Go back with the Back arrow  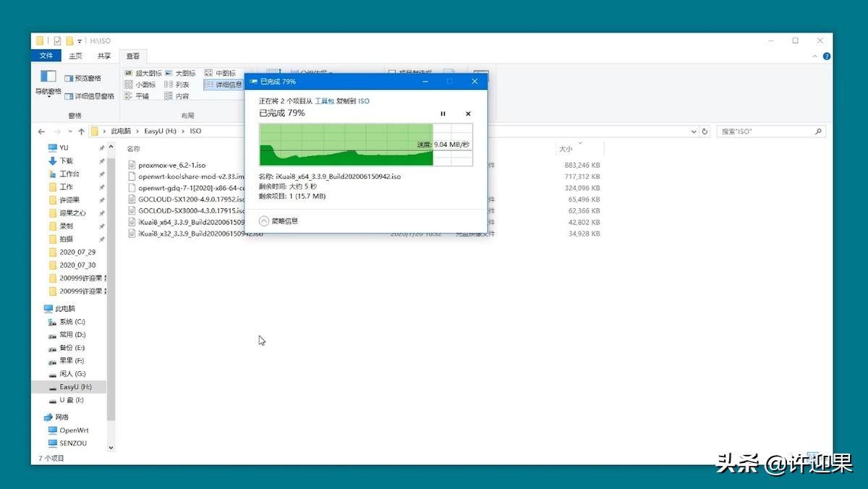pyautogui.click(x=42, y=132)
